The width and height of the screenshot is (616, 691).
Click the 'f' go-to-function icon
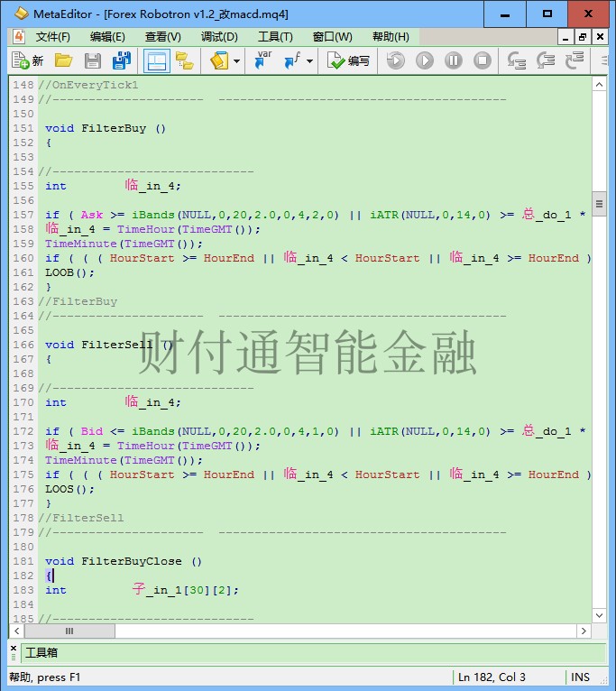(x=292, y=60)
